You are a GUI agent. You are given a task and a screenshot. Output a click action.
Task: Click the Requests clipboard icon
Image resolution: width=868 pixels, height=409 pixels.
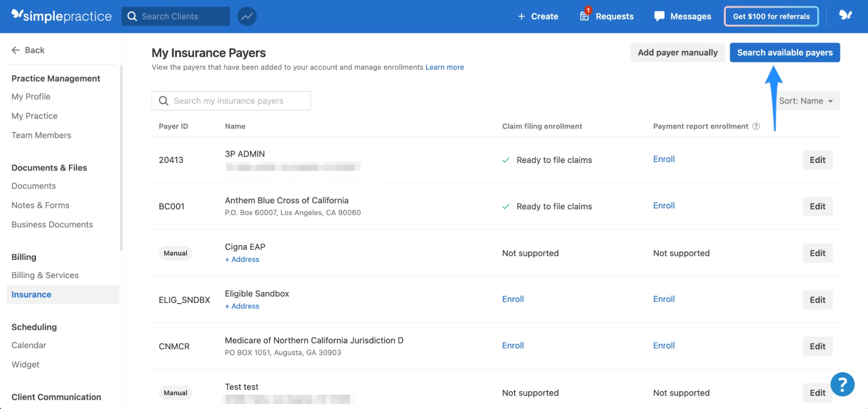pyautogui.click(x=584, y=16)
